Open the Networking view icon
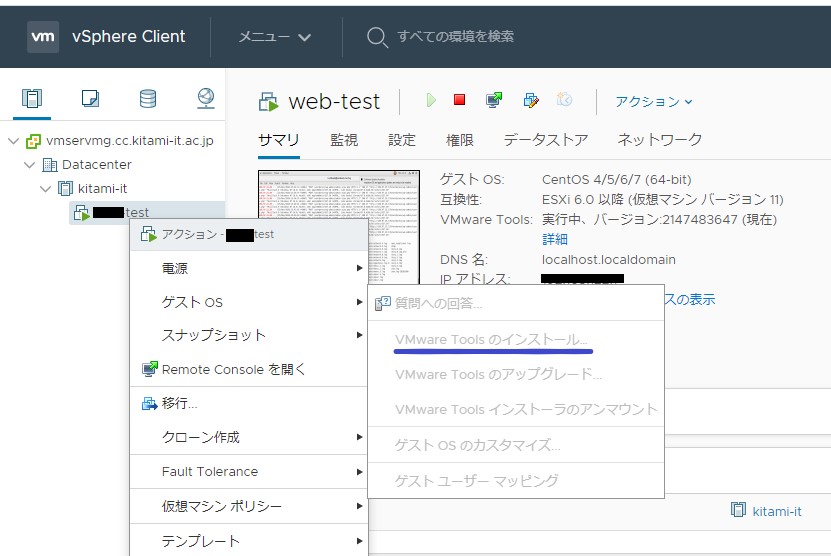This screenshot has width=831, height=556. tap(206, 99)
